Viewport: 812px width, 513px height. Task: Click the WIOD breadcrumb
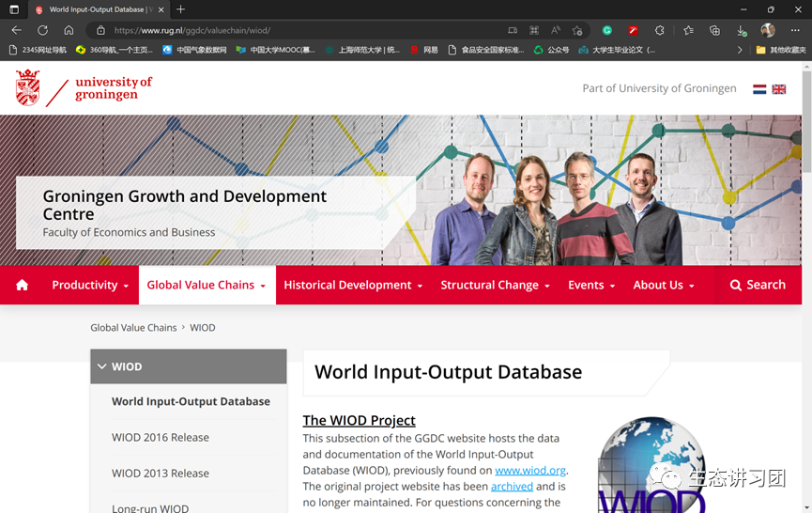(203, 328)
